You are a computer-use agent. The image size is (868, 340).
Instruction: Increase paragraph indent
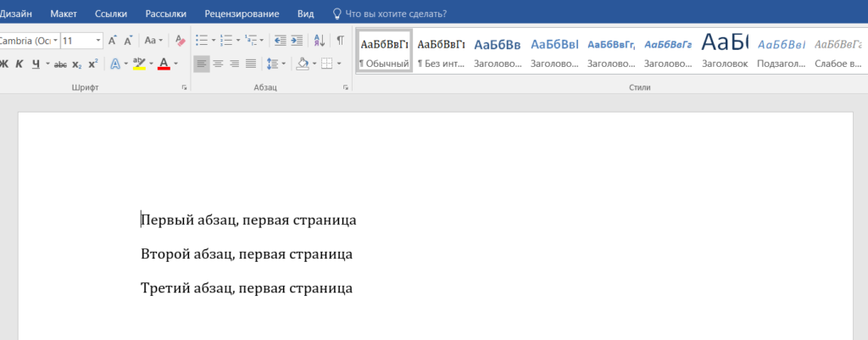[x=297, y=41]
